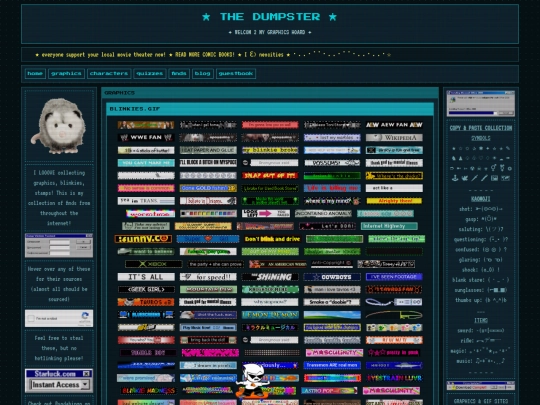Click the 'pretty in pink' stars blinkie
The height and width of the screenshot is (405, 540).
click(394, 353)
